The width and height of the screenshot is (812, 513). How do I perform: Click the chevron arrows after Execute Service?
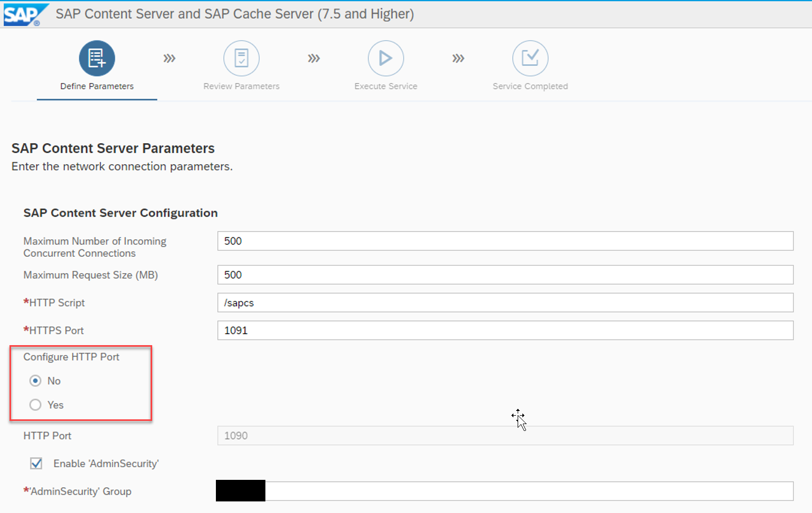[458, 58]
